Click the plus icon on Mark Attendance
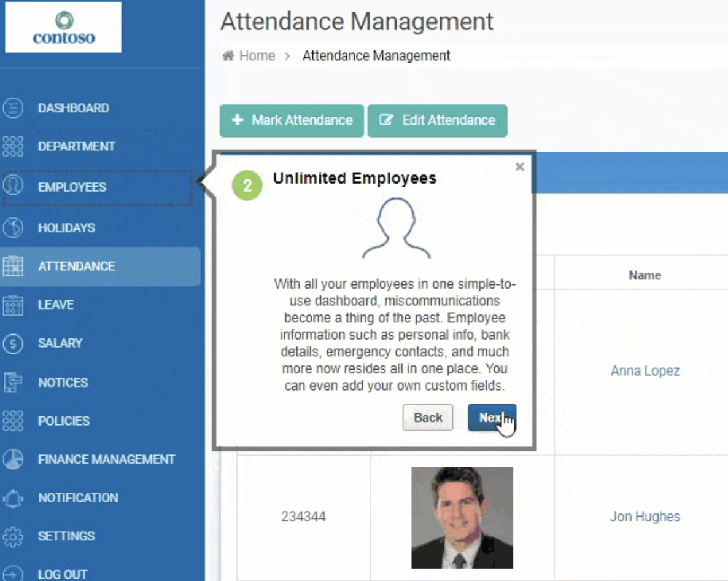728x581 pixels. point(238,120)
